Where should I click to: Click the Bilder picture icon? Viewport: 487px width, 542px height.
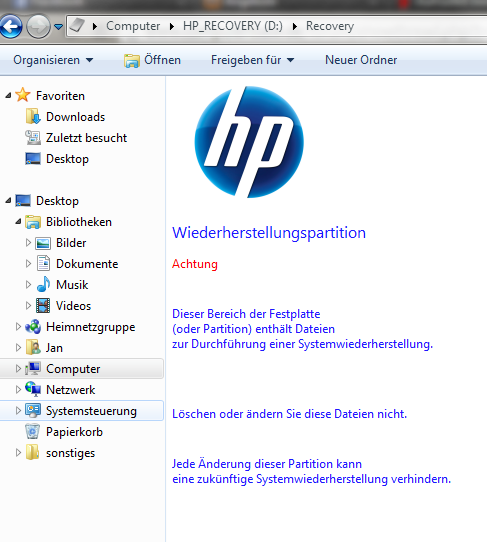click(x=43, y=243)
